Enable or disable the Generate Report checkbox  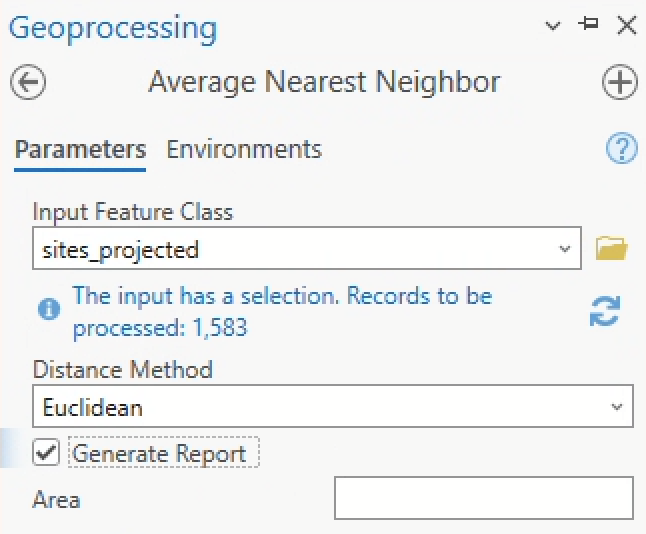point(46,453)
